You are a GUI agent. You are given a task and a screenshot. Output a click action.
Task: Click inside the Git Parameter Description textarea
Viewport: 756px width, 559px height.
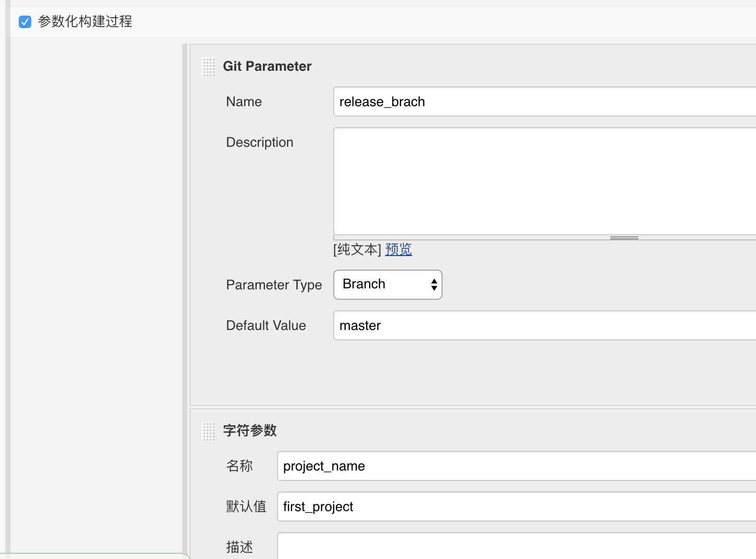545,181
